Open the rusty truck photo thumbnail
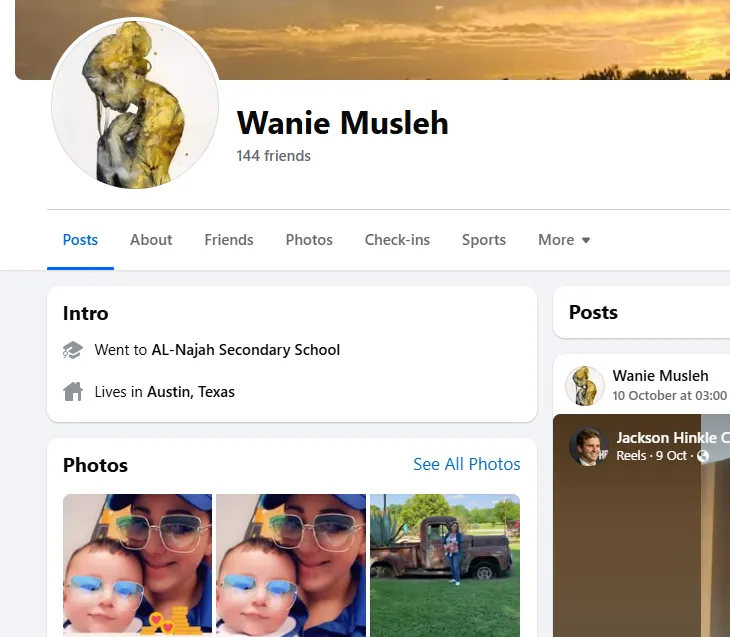The width and height of the screenshot is (730, 637). [445, 565]
